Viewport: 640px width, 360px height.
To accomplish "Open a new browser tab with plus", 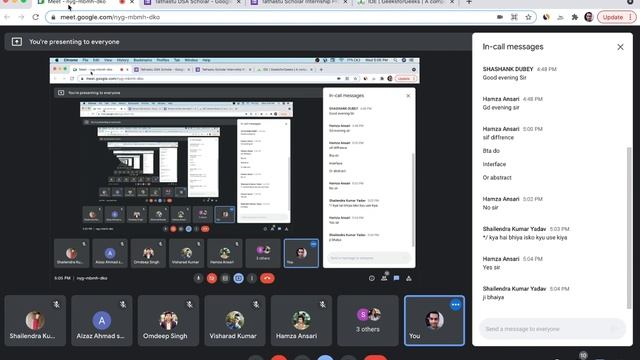I will pyautogui.click(x=469, y=2).
